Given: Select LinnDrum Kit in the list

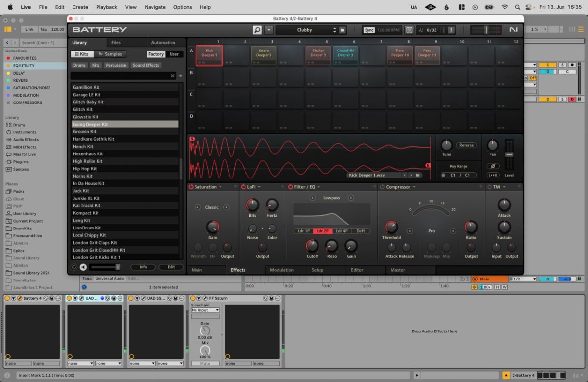Looking at the screenshot, I should click(125, 228).
